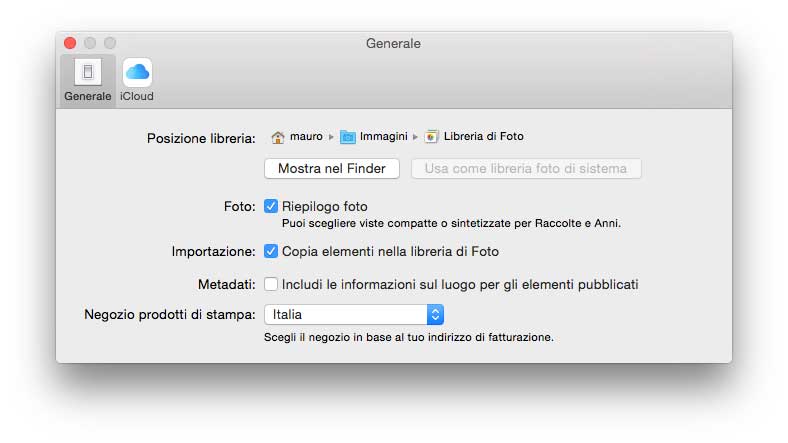The width and height of the screenshot is (788, 443).
Task: Open the iCloud preferences tab icon
Action: click(x=137, y=73)
